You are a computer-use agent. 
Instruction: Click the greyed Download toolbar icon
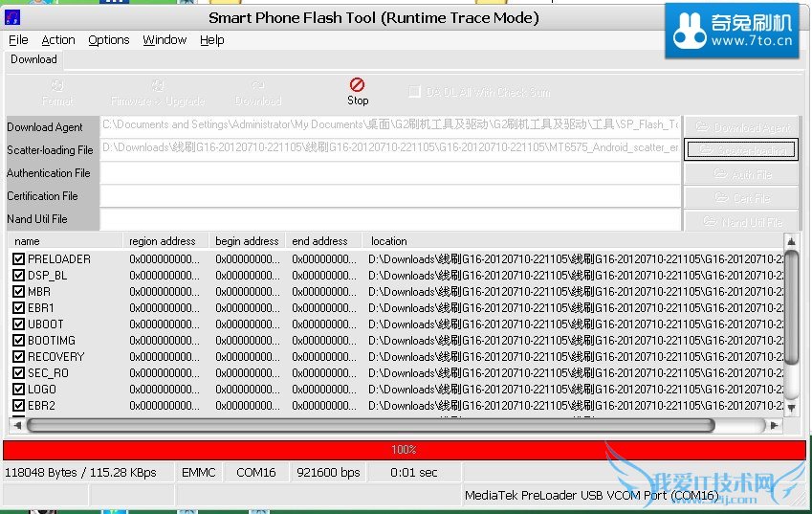pos(258,85)
